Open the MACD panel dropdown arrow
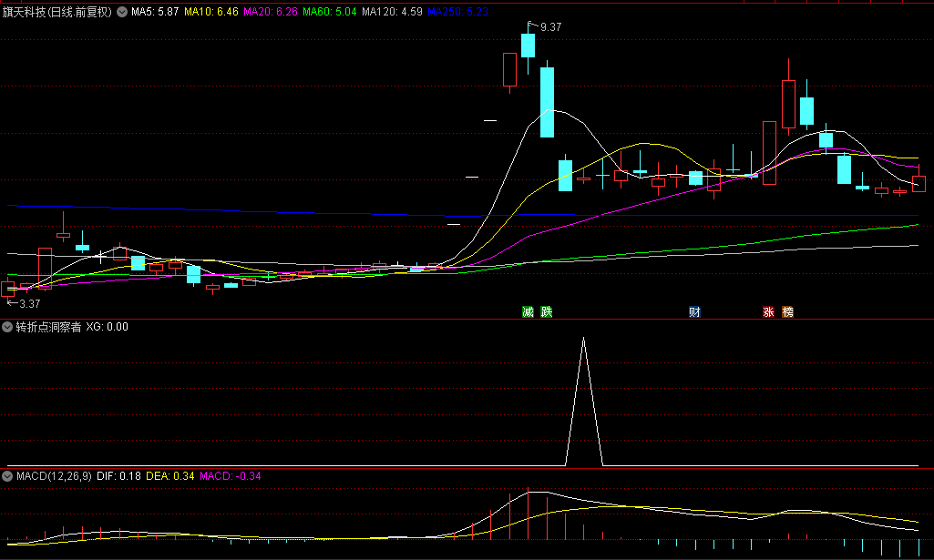This screenshot has height=560, width=934. 8,476
